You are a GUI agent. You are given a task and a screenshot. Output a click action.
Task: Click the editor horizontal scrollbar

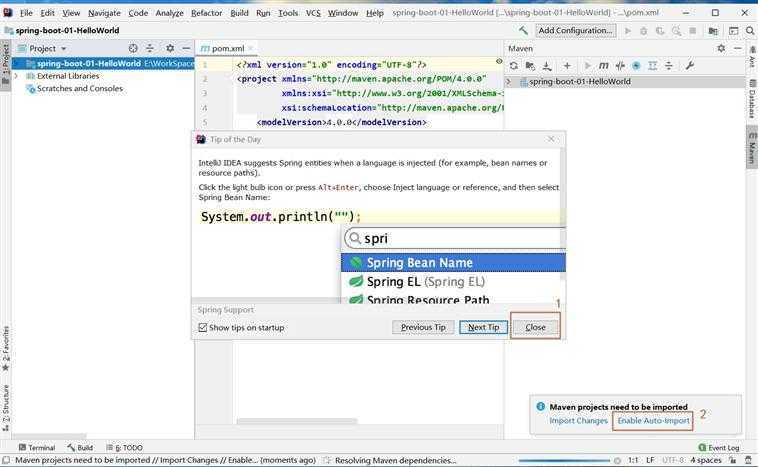coord(297,421)
